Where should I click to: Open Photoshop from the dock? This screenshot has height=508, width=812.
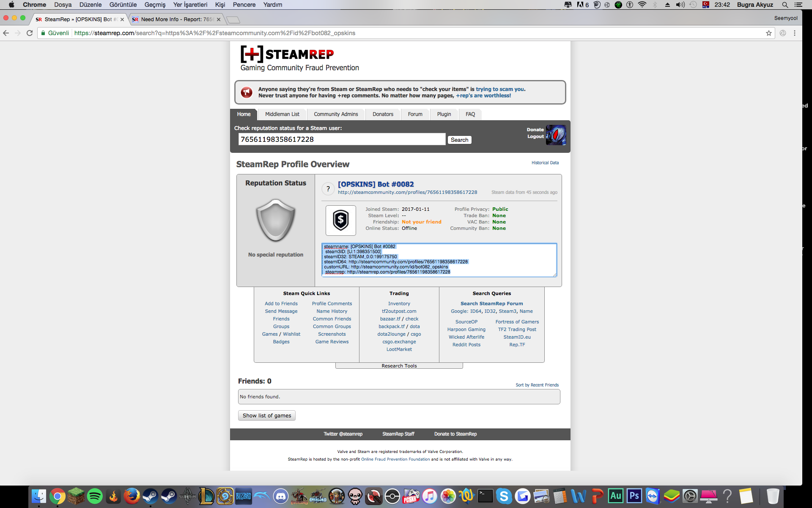634,496
